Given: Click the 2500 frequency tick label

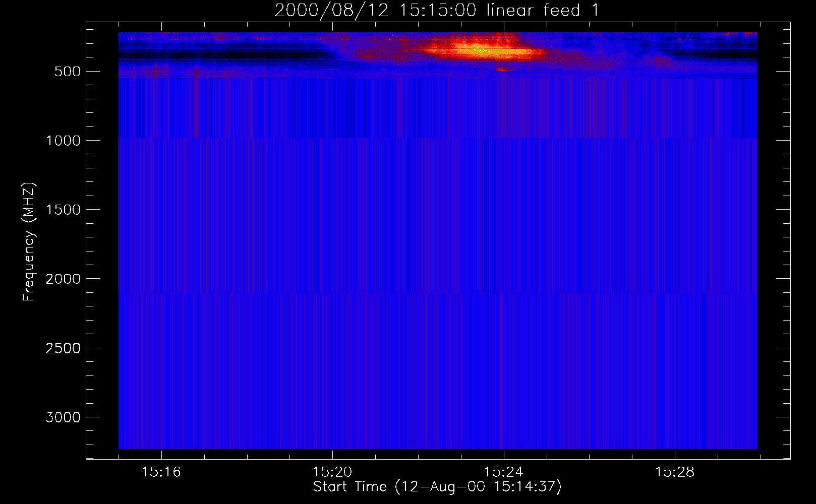Looking at the screenshot, I should [63, 348].
